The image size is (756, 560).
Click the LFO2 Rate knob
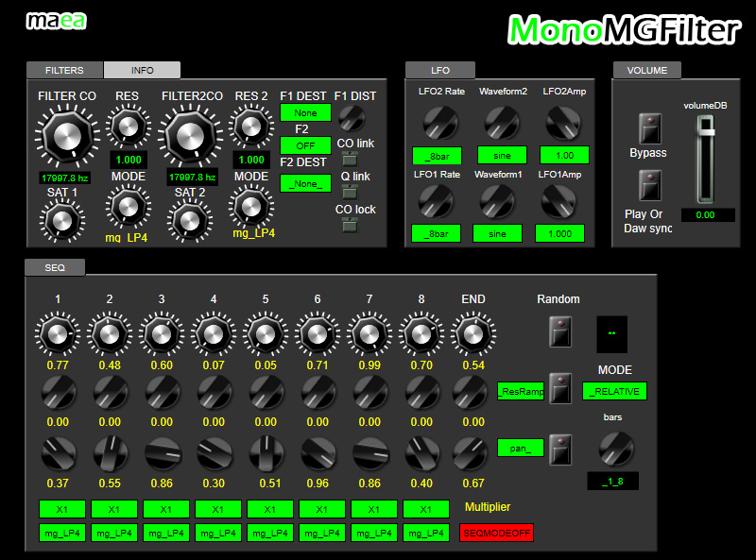[440, 123]
